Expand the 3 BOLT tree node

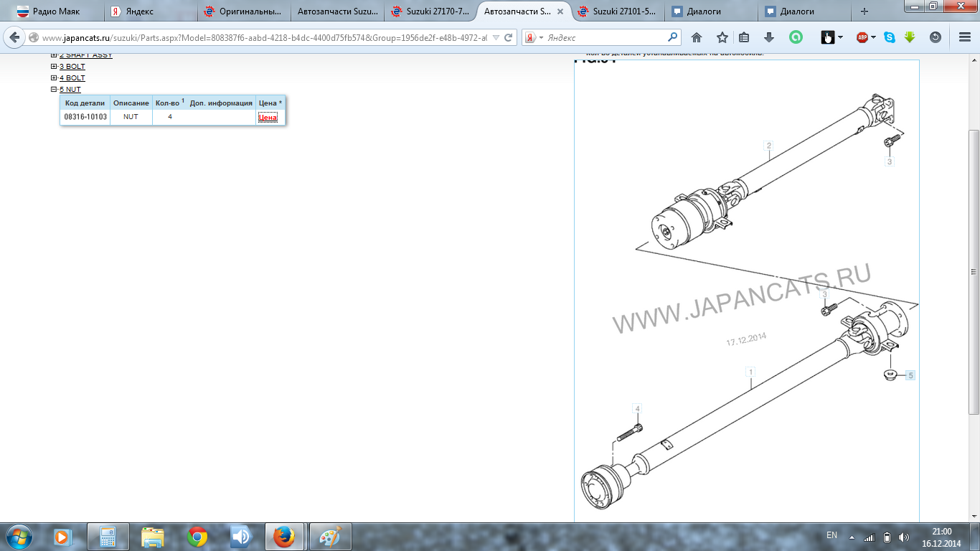pyautogui.click(x=54, y=67)
